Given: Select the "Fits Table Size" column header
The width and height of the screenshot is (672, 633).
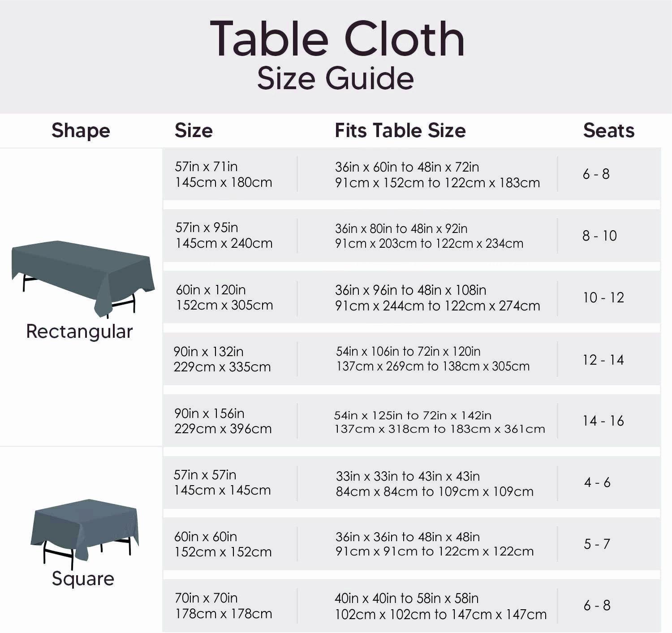Looking at the screenshot, I should 400,131.
